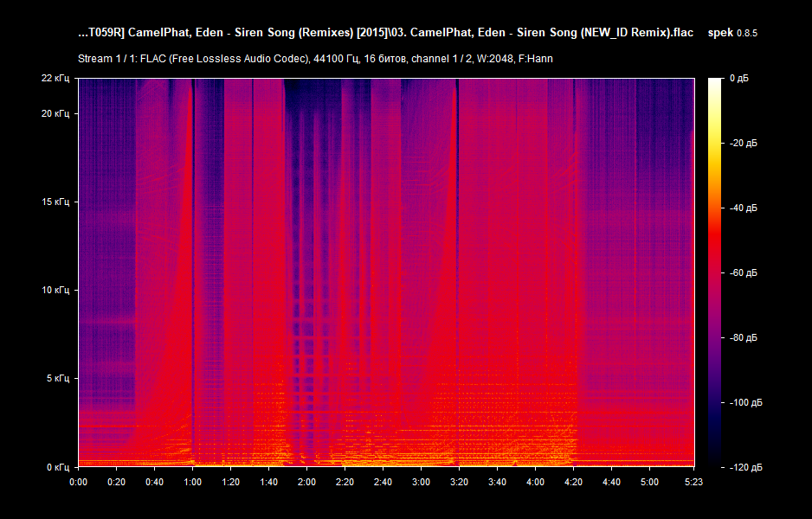Click the '4:20' time label
Viewport: 812px width, 519px height.
pos(573,483)
